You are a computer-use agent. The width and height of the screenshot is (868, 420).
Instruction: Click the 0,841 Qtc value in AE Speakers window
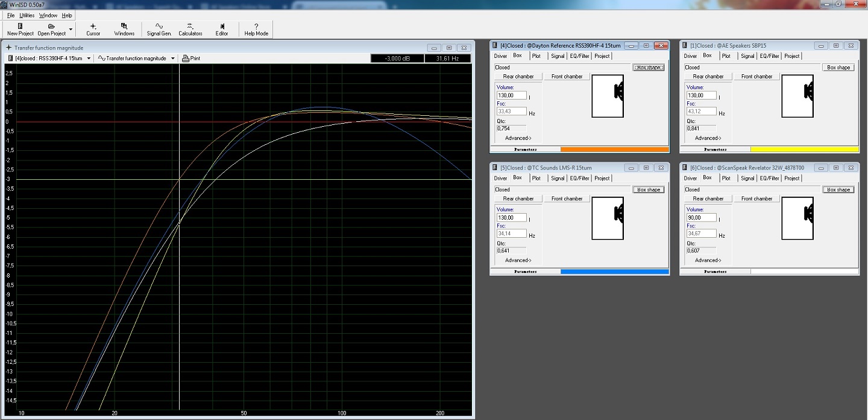coord(701,128)
